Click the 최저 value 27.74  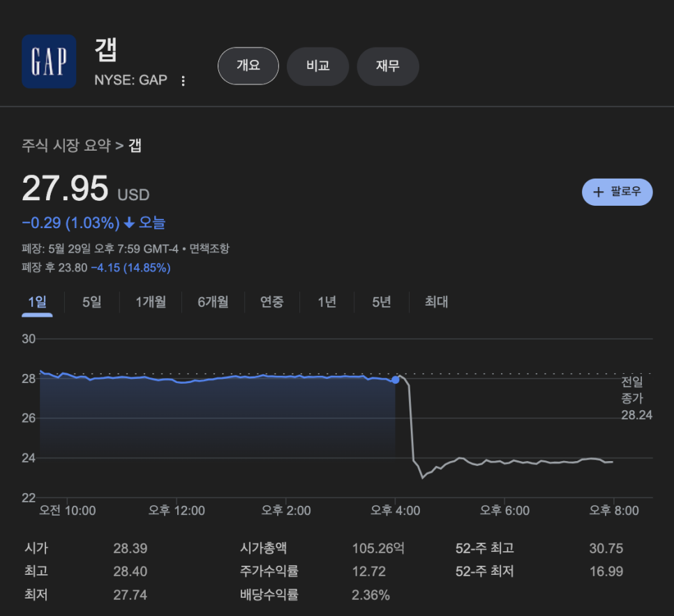pyautogui.click(x=130, y=595)
